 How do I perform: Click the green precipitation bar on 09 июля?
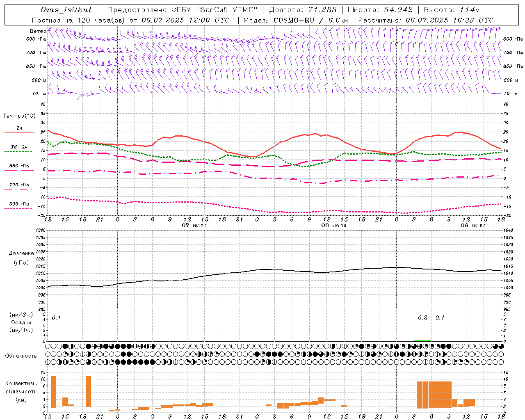pyautogui.click(x=422, y=340)
